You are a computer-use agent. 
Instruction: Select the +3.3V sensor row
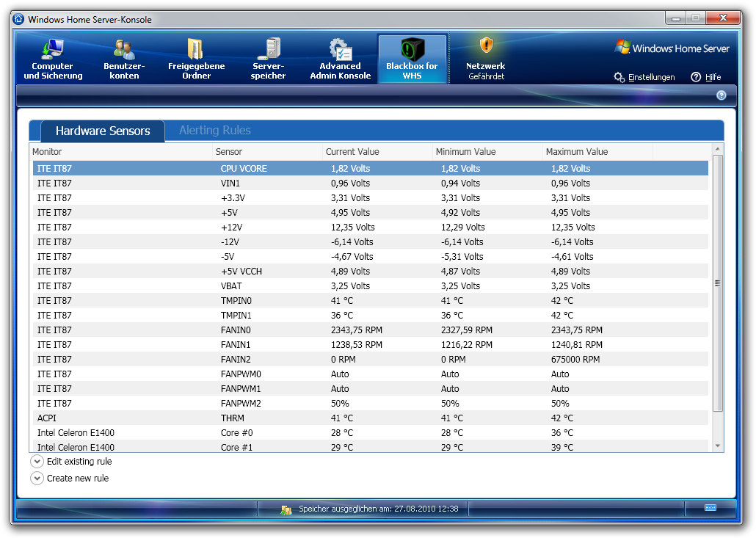click(x=370, y=197)
